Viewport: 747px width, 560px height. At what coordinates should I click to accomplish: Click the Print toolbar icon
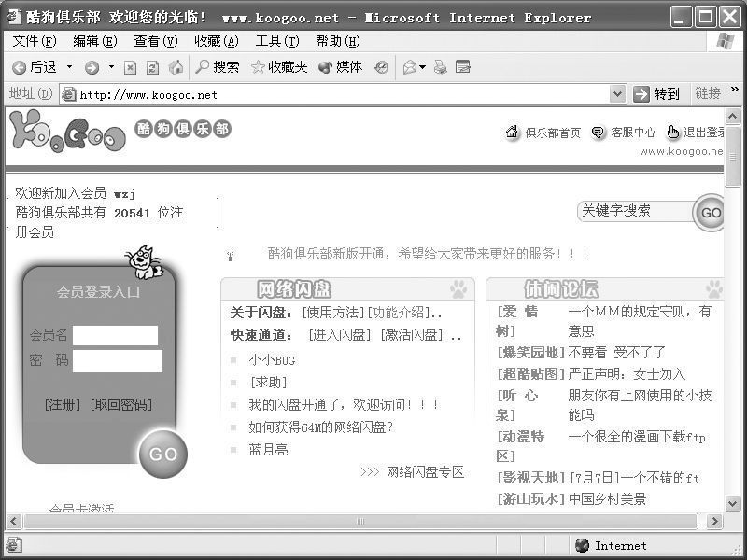[x=441, y=67]
